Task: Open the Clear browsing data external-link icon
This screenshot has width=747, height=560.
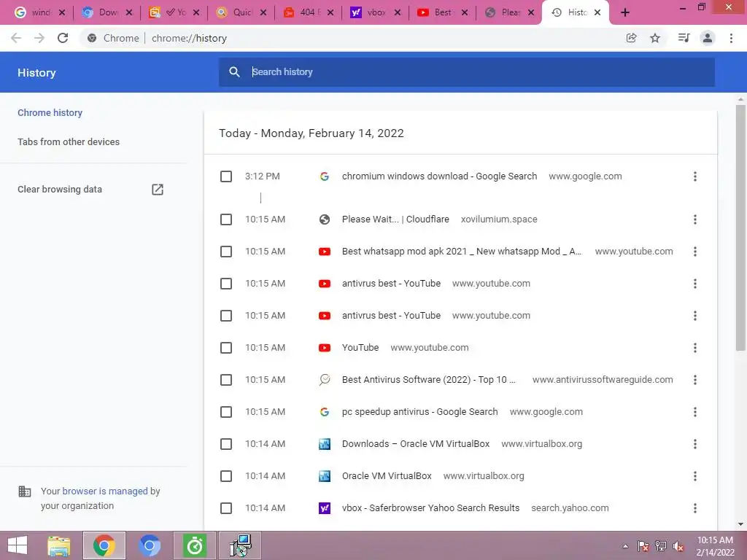Action: tap(158, 190)
